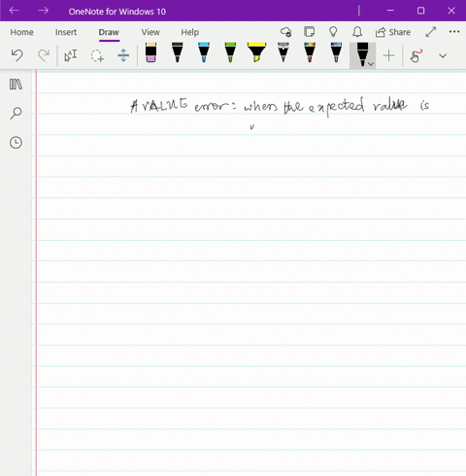Image resolution: width=466 pixels, height=476 pixels.
Task: Open search in the sidebar
Action: pyautogui.click(x=16, y=113)
